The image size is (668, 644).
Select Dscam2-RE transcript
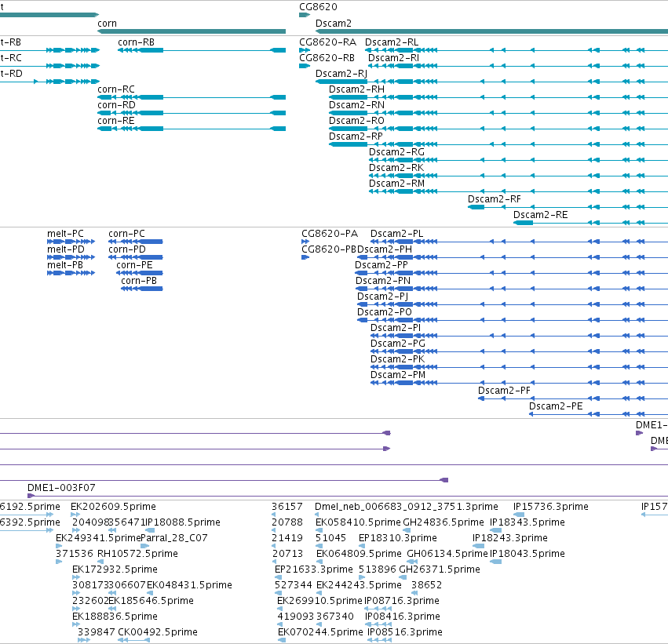541,216
